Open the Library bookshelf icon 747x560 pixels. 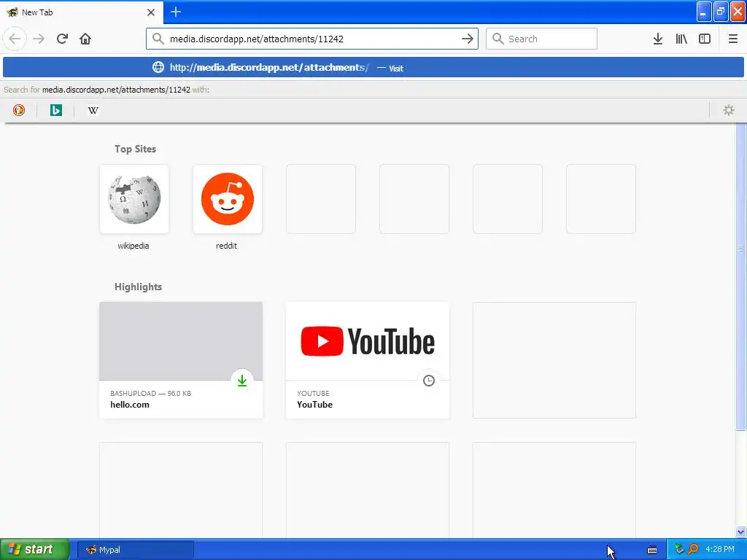click(x=681, y=39)
